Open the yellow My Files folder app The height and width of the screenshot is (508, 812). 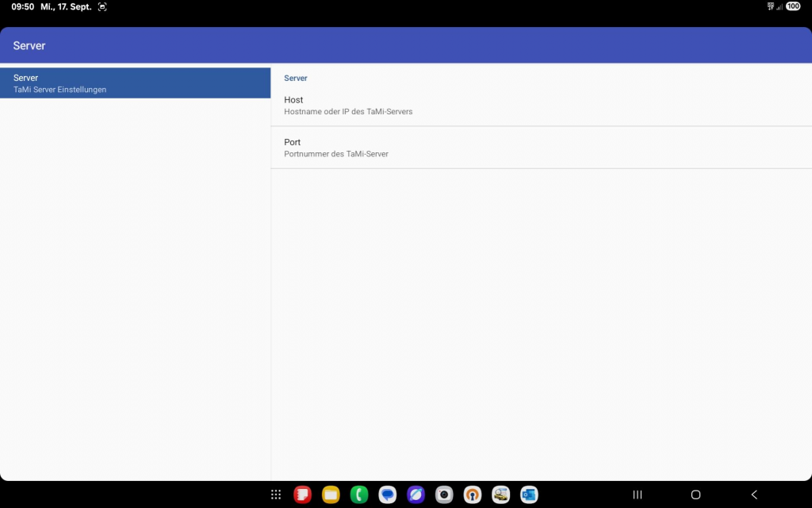point(331,495)
